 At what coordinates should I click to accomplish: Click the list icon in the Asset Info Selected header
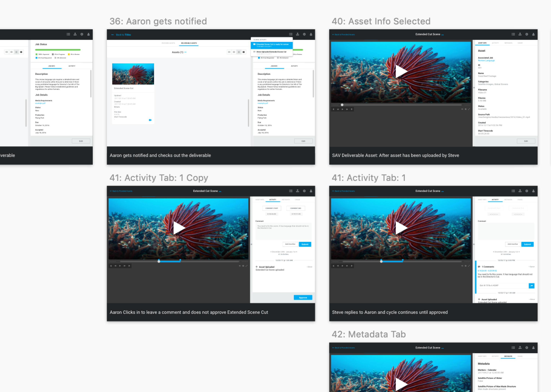click(x=513, y=34)
